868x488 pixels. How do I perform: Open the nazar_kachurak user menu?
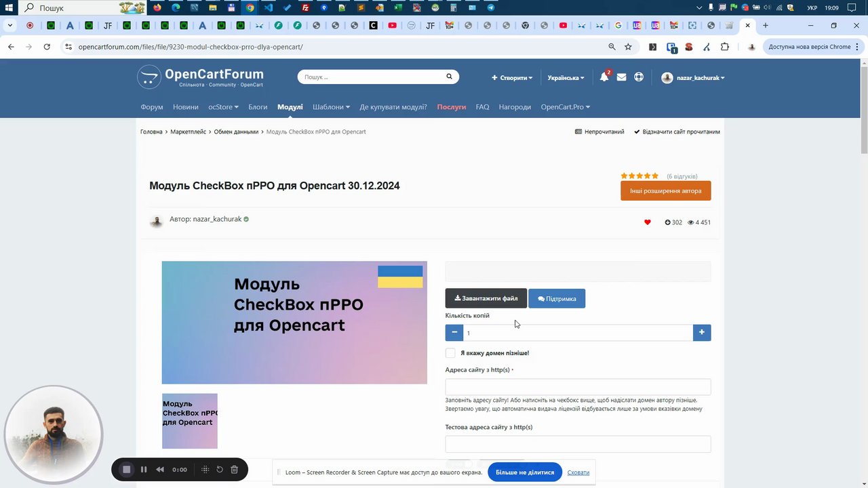tap(693, 78)
